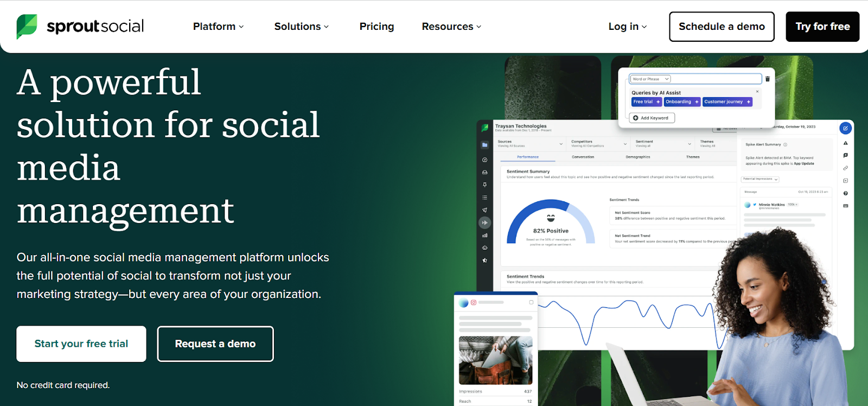868x406 pixels.
Task: Select the highlighted listening waveform icon
Action: click(485, 223)
